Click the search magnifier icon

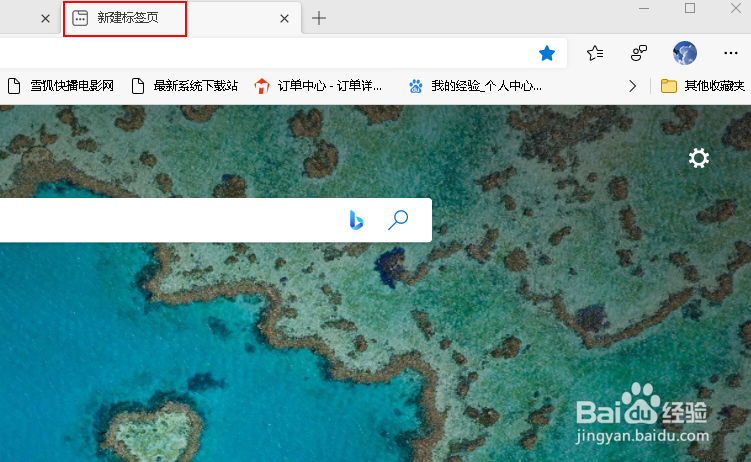[x=398, y=220]
